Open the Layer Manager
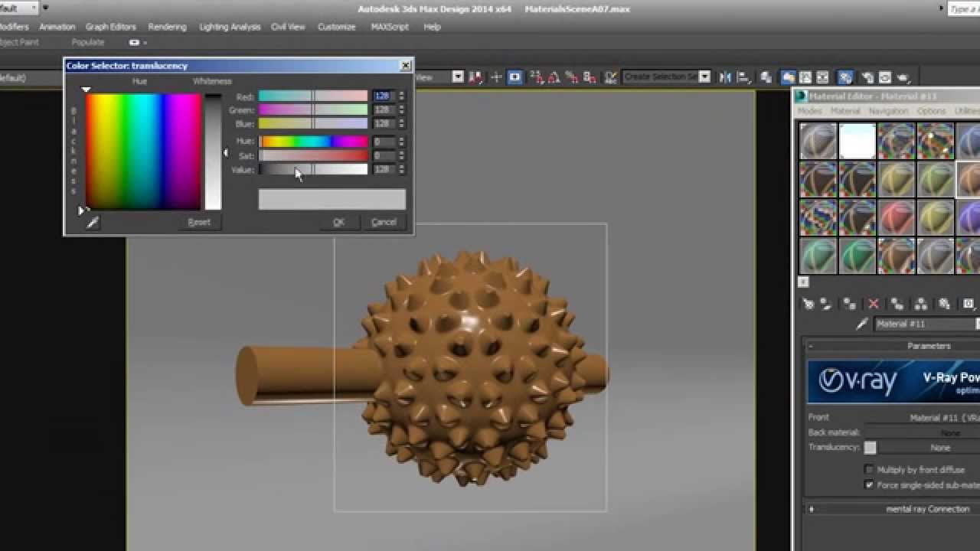The image size is (980, 551). point(766,77)
